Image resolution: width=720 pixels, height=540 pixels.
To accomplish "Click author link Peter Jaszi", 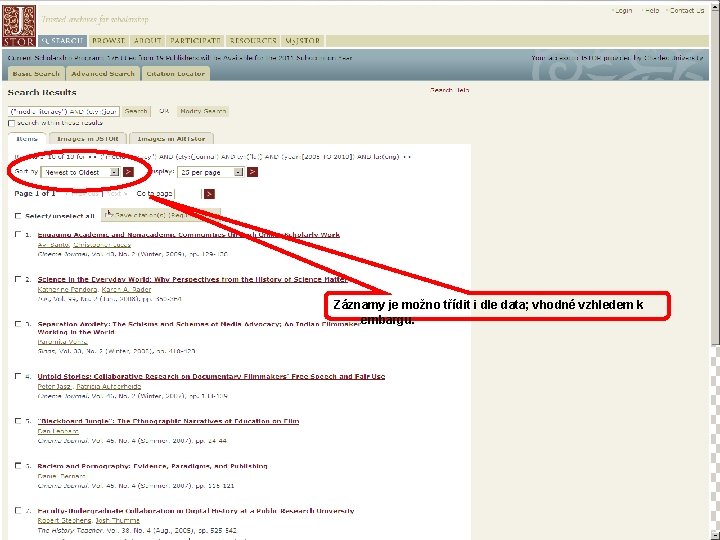I will tap(54, 387).
